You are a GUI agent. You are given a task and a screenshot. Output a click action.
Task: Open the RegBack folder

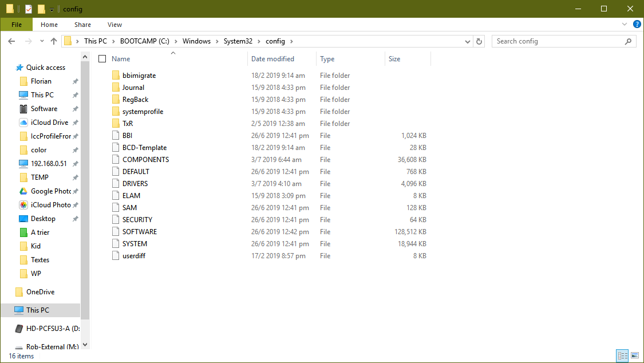pos(135,100)
